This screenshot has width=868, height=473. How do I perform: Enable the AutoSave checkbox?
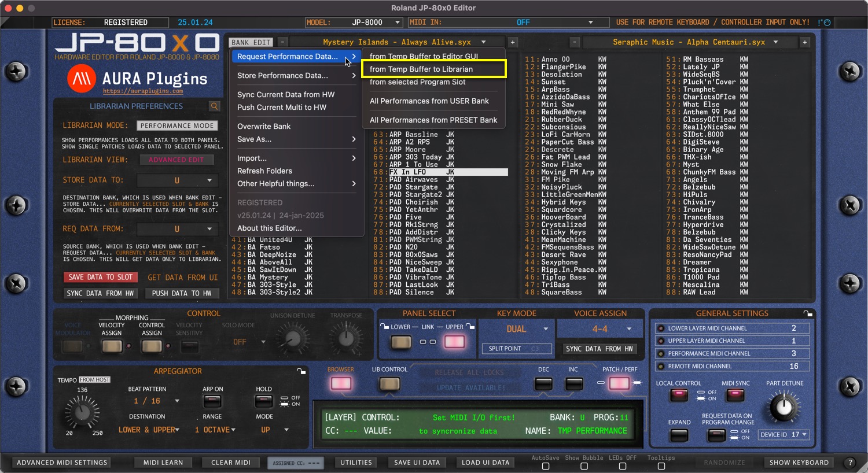(545, 466)
